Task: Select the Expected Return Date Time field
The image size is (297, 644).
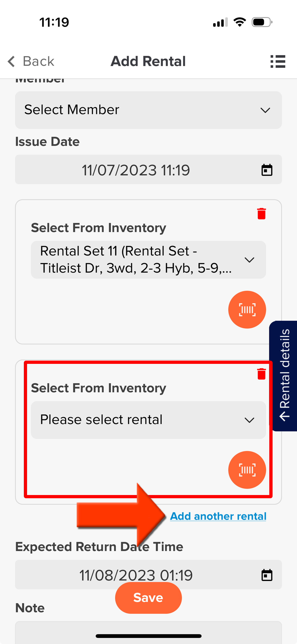Action: [x=149, y=574]
